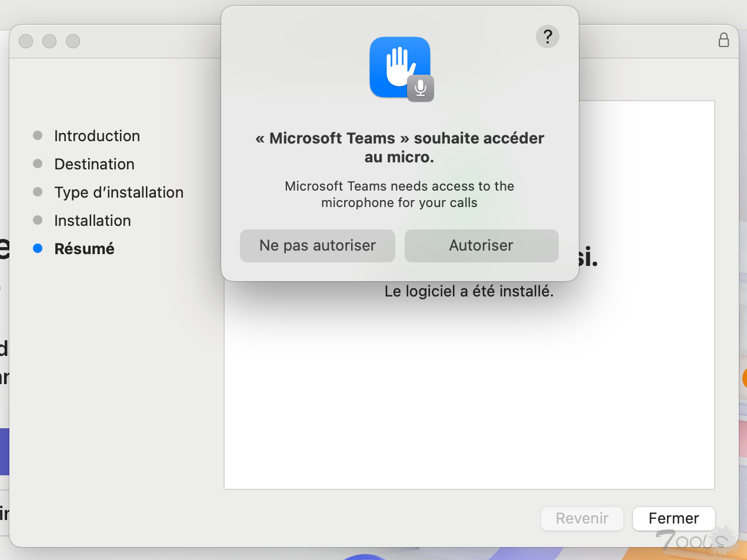Click the green zoom window button
Image resolution: width=747 pixels, height=560 pixels.
click(73, 41)
